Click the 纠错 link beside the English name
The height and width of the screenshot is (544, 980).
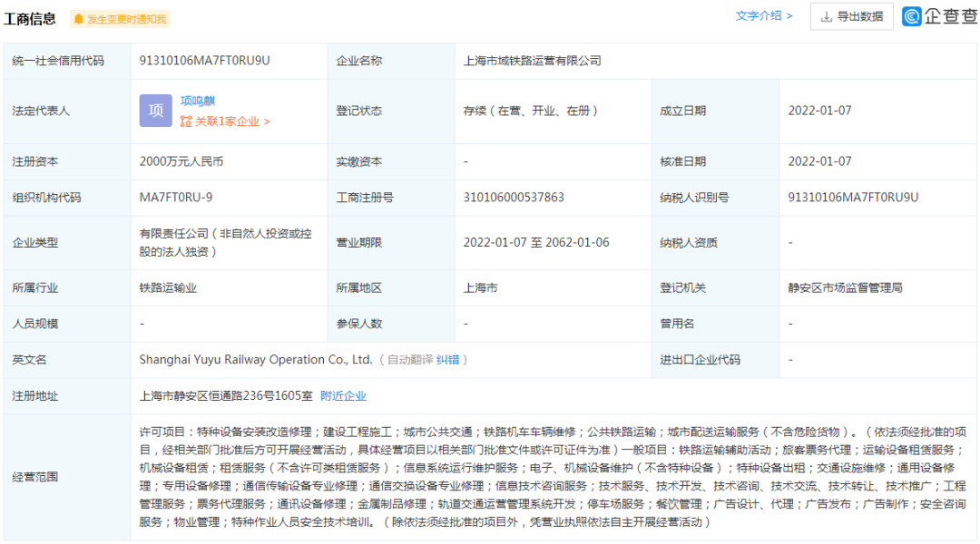[x=447, y=360]
